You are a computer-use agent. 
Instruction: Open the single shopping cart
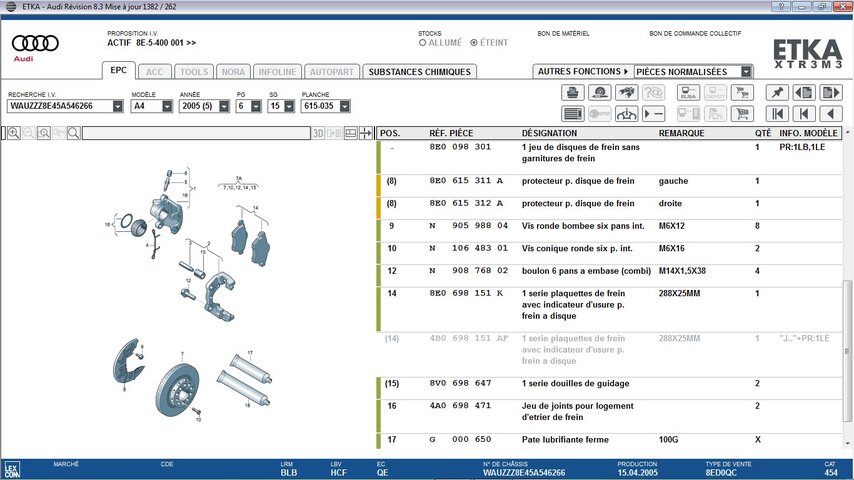pos(742,114)
